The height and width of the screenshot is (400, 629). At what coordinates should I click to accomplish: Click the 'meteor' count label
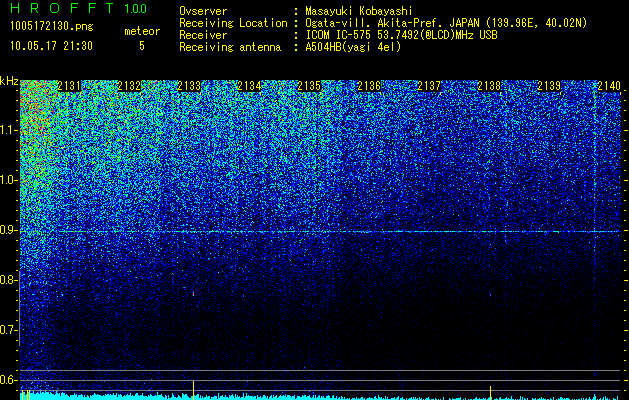142,31
